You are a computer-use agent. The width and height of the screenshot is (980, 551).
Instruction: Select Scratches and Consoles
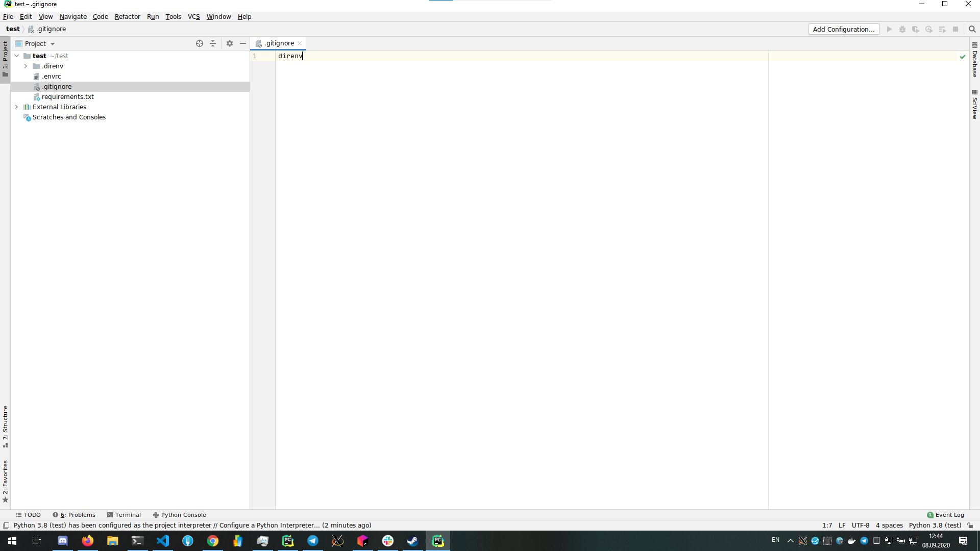pos(69,117)
